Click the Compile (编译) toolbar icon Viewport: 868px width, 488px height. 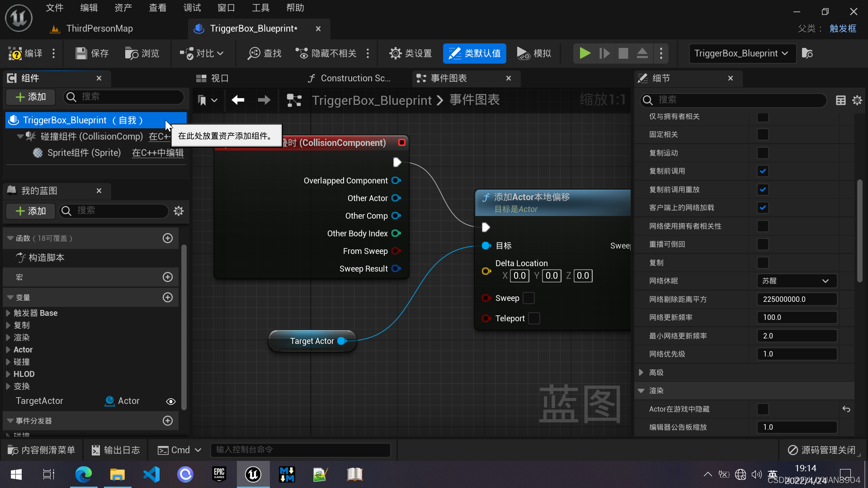point(16,53)
